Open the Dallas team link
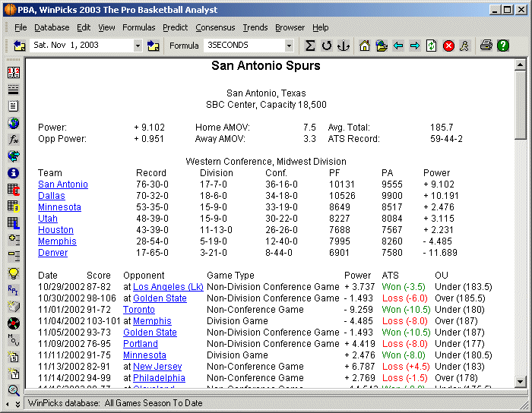The width and height of the screenshot is (532, 413). pos(51,196)
